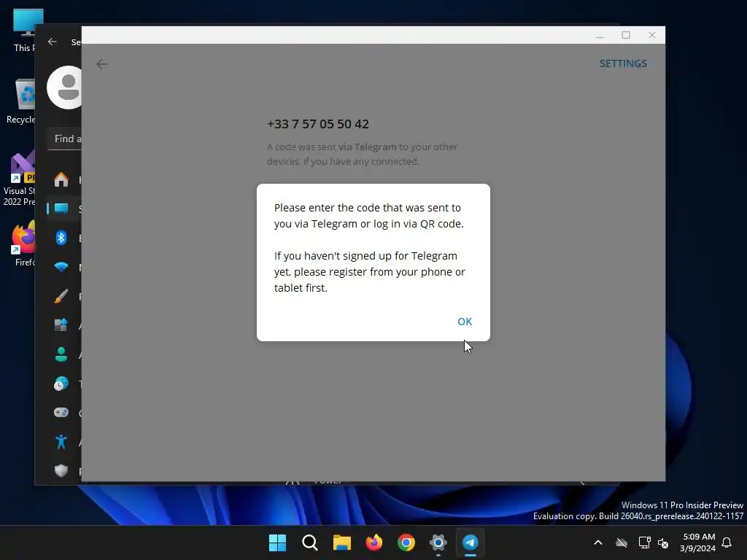The width and height of the screenshot is (747, 560).
Task: Maximize the Telegram window
Action: [x=626, y=35]
